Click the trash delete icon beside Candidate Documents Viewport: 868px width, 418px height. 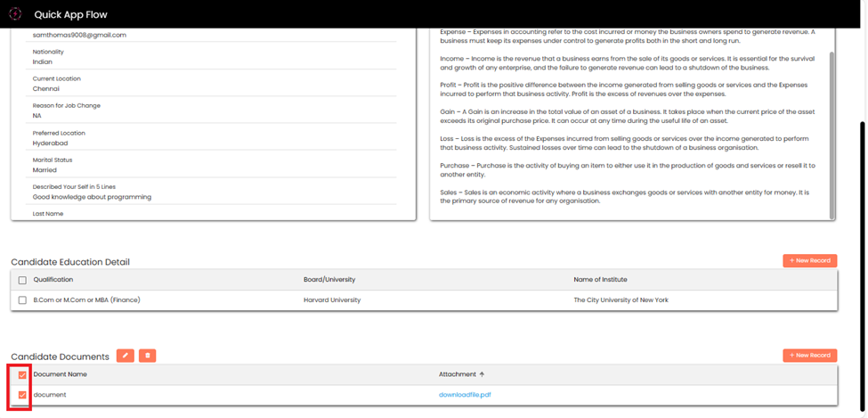[148, 356]
